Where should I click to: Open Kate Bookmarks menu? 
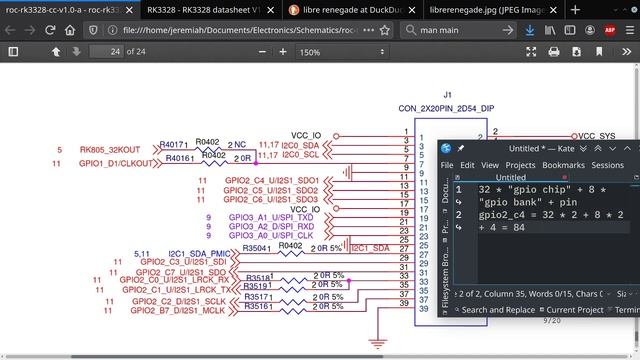click(563, 165)
